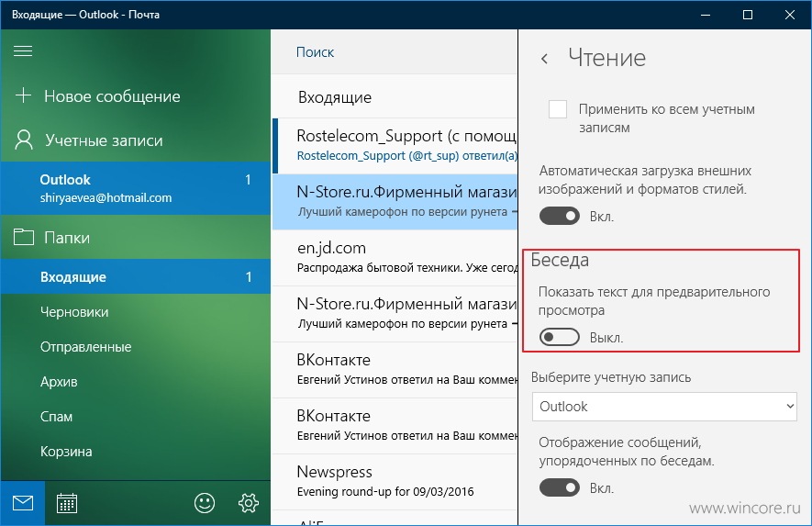Click unread count next to Outlook account
The width and height of the screenshot is (812, 526).
pyautogui.click(x=248, y=180)
